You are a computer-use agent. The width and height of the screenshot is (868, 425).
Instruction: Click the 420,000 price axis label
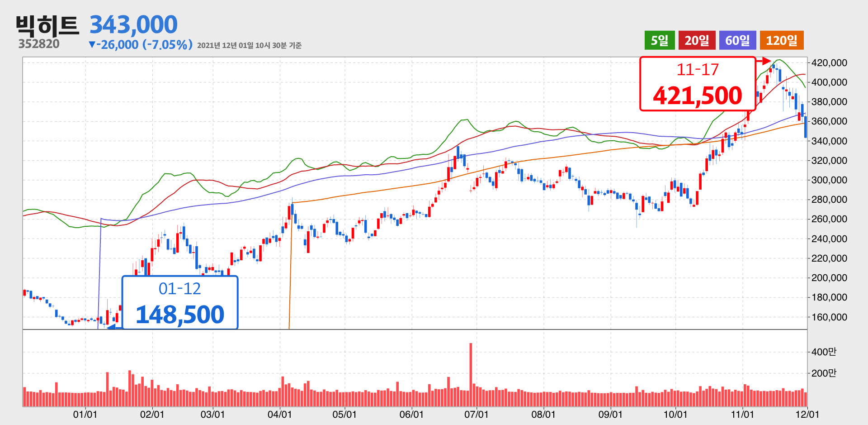829,62
